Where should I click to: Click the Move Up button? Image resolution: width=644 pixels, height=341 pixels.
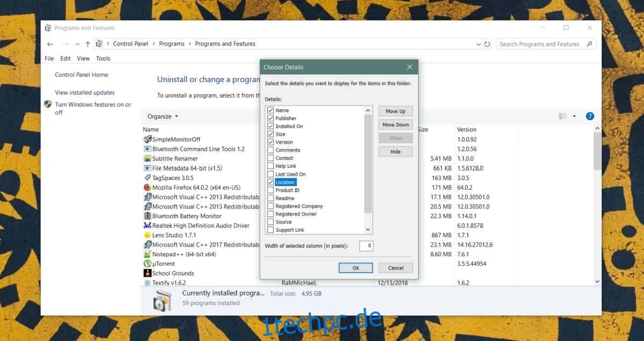point(396,111)
